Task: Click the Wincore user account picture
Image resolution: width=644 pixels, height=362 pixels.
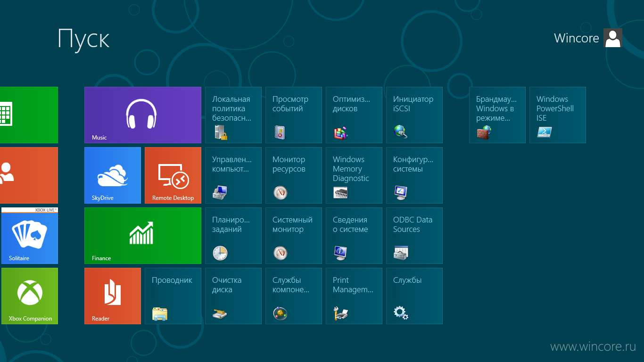Action: pyautogui.click(x=612, y=38)
